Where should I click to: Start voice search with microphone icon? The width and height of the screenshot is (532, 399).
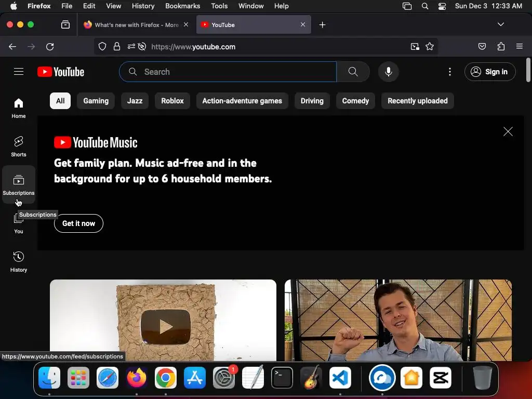(389, 72)
